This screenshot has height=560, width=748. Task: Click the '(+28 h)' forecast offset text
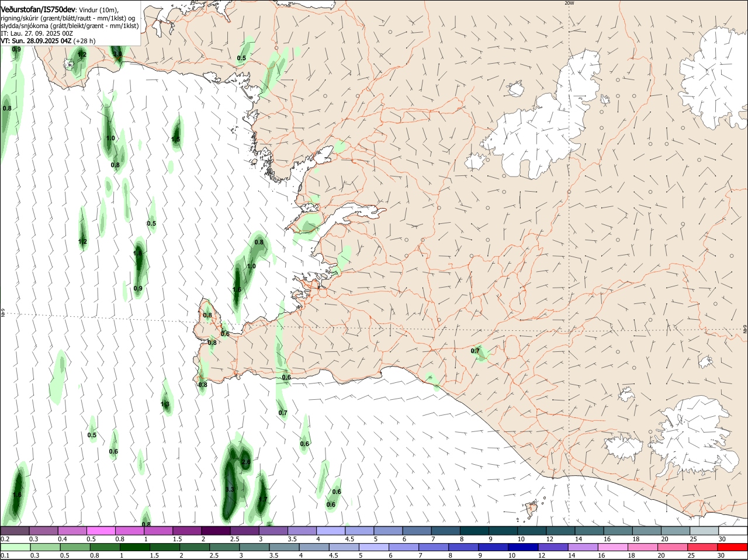(x=85, y=41)
